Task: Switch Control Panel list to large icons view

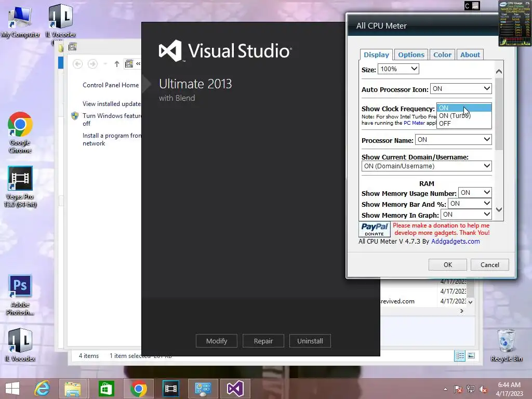Action: pos(471,355)
